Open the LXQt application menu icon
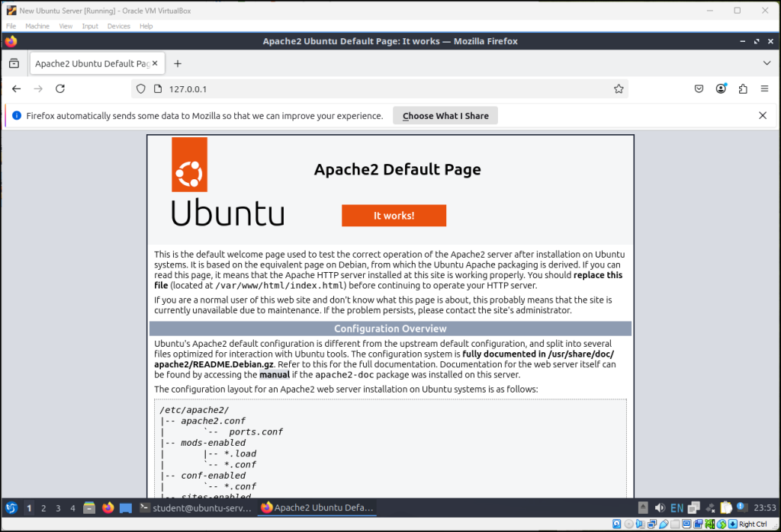Image resolution: width=781 pixels, height=532 pixels. click(x=11, y=508)
